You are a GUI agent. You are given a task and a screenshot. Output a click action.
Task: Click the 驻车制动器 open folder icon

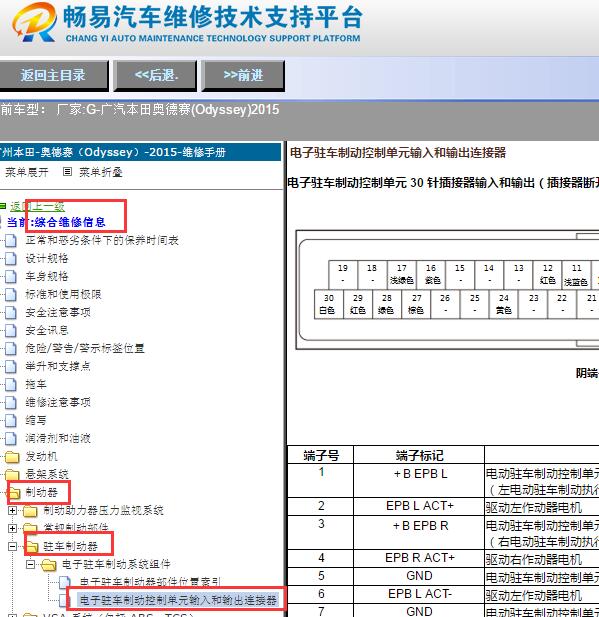pyautogui.click(x=32, y=546)
